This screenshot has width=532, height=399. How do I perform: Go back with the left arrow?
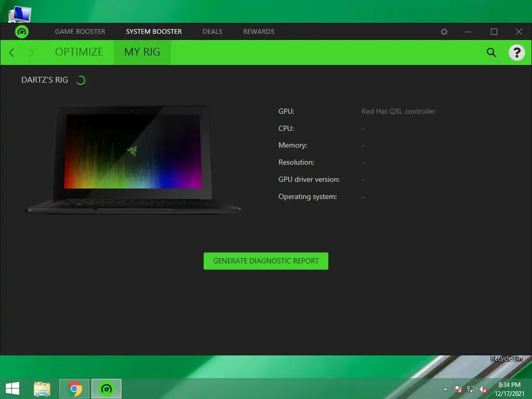click(12, 52)
